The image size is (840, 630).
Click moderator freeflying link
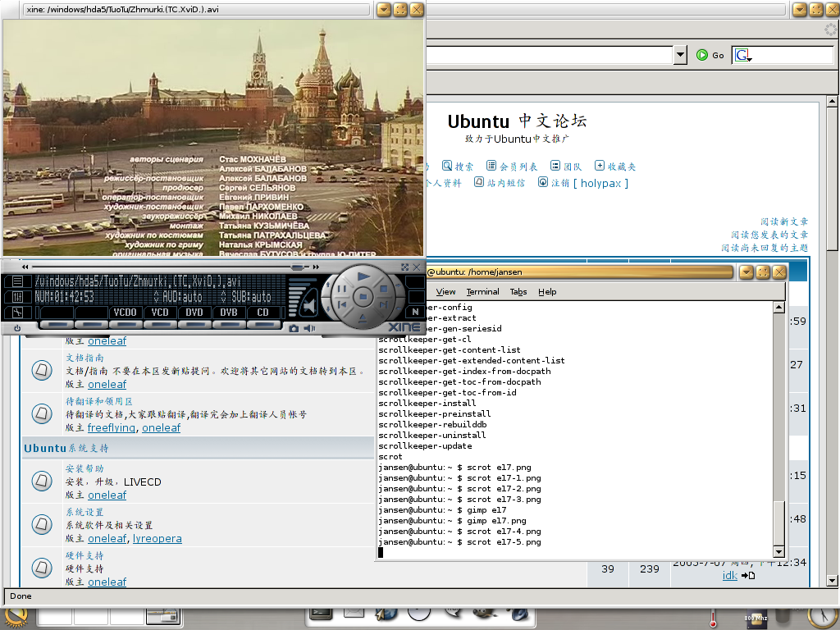pos(112,427)
